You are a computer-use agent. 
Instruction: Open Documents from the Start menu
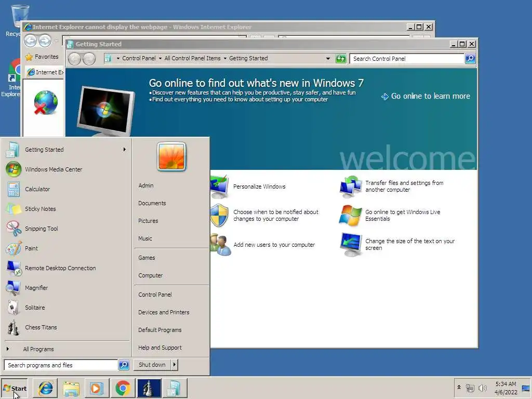pyautogui.click(x=152, y=203)
